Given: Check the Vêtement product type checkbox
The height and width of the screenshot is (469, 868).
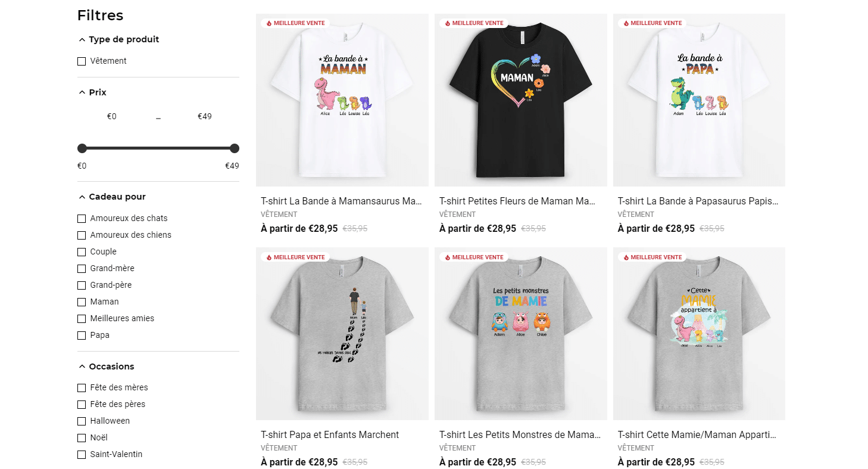Looking at the screenshot, I should click(x=82, y=61).
